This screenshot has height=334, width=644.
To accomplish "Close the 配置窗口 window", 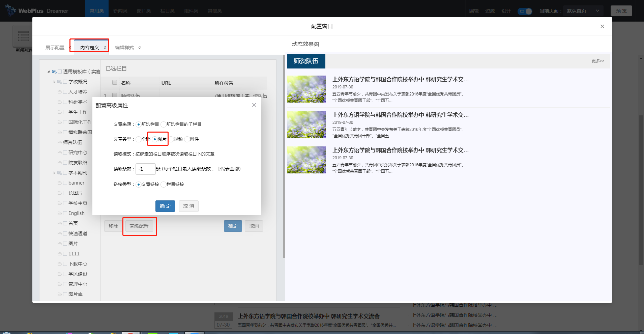I will (x=602, y=26).
